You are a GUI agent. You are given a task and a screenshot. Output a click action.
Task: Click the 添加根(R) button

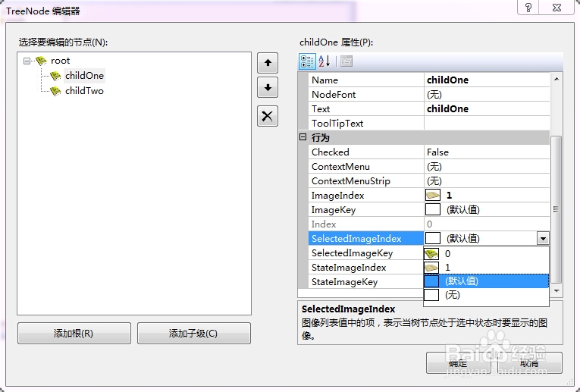tap(74, 333)
